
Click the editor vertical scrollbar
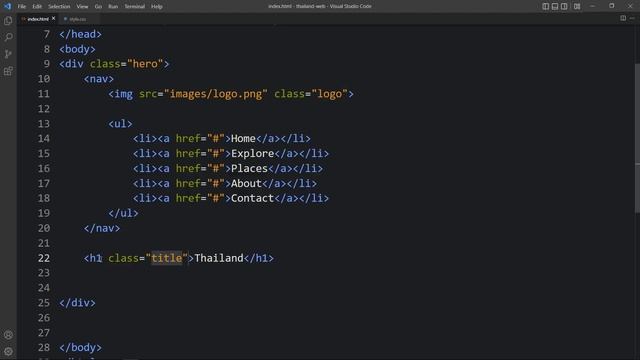pyautogui.click(x=637, y=138)
